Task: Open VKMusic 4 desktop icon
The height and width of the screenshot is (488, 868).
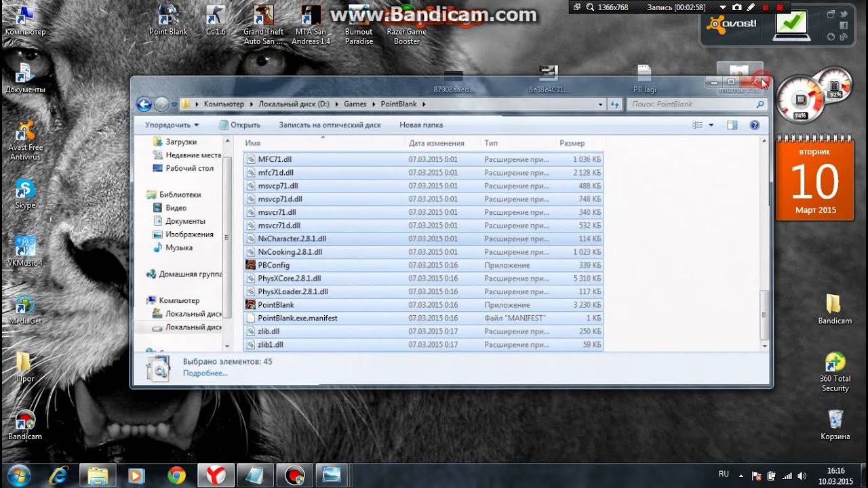Action: tap(25, 251)
